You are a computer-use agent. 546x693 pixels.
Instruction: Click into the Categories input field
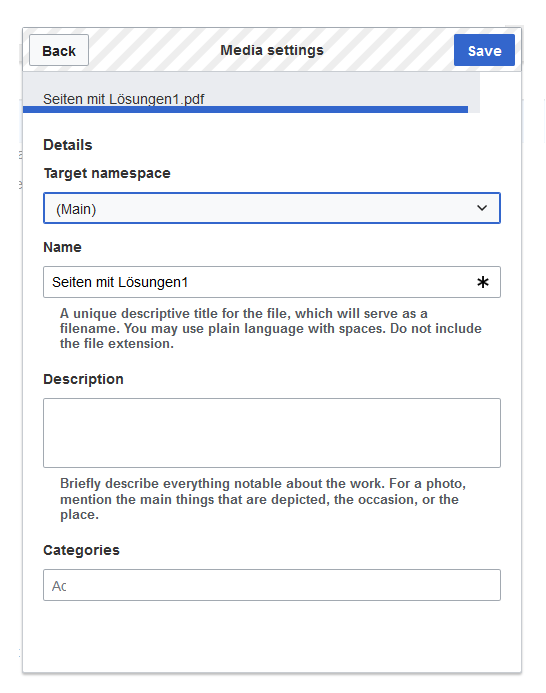click(x=272, y=585)
